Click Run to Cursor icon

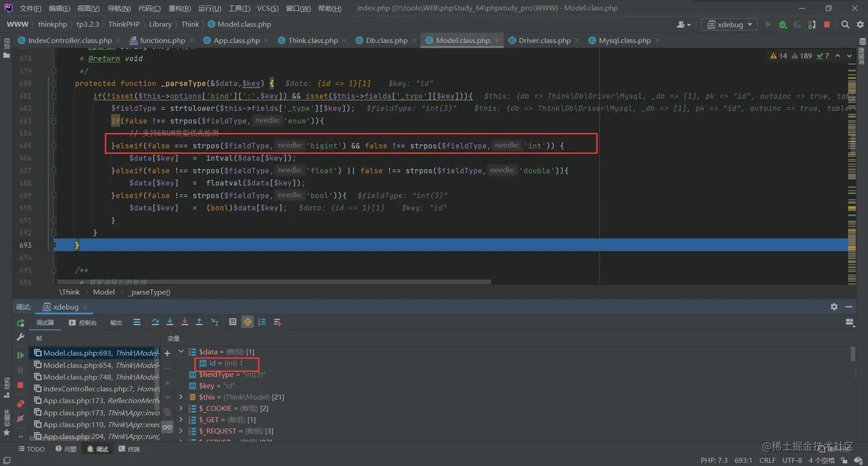pos(214,322)
